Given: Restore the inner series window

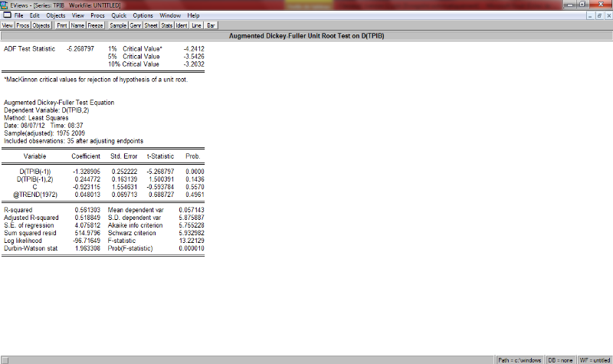Looking at the screenshot, I should click(x=599, y=15).
